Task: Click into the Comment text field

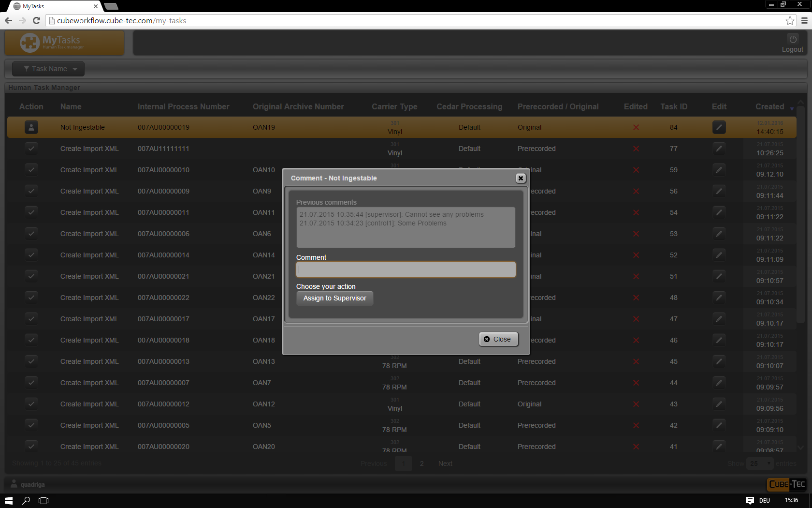Action: point(406,269)
